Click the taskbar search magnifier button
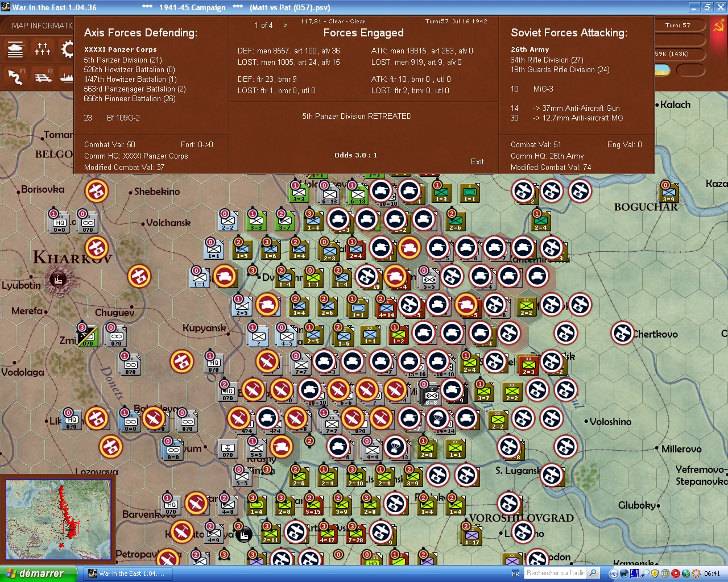The image size is (728, 582). click(x=593, y=573)
